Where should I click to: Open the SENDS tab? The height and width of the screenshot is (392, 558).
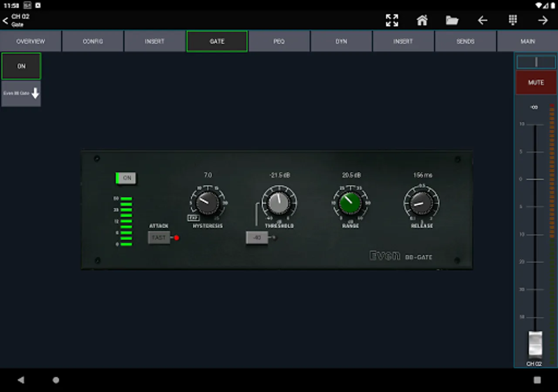point(465,41)
